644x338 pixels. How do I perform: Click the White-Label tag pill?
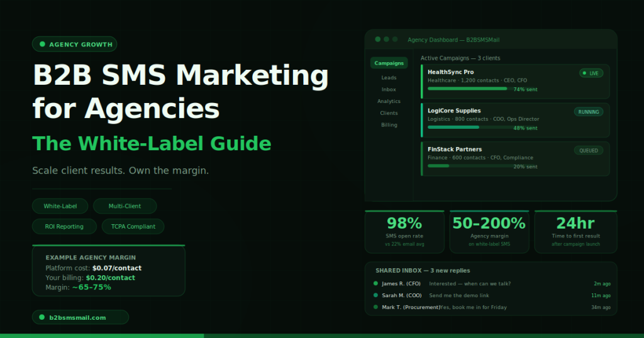[60, 206]
